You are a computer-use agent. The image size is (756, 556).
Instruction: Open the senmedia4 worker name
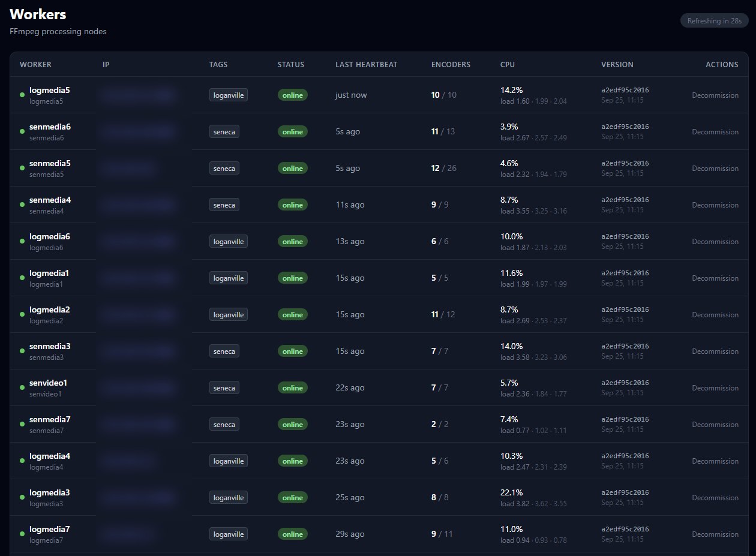coord(50,200)
